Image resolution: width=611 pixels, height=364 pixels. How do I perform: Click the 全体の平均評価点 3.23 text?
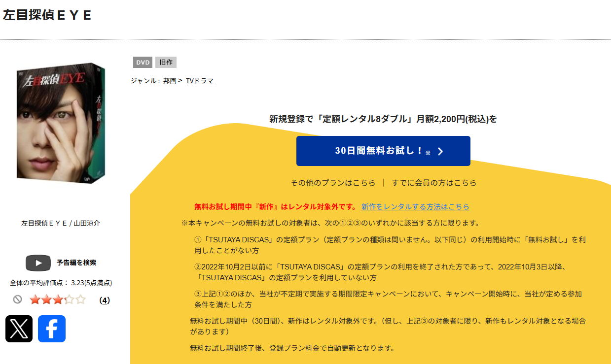pyautogui.click(x=61, y=283)
